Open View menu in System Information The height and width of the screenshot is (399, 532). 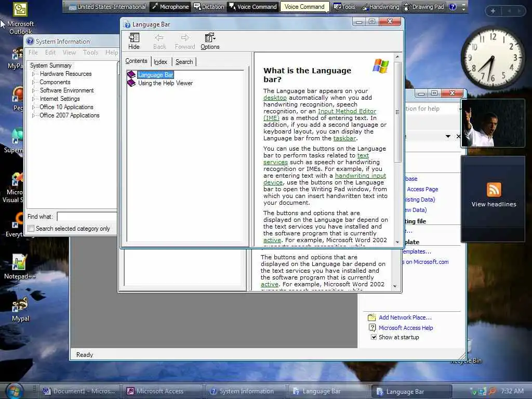pos(69,52)
